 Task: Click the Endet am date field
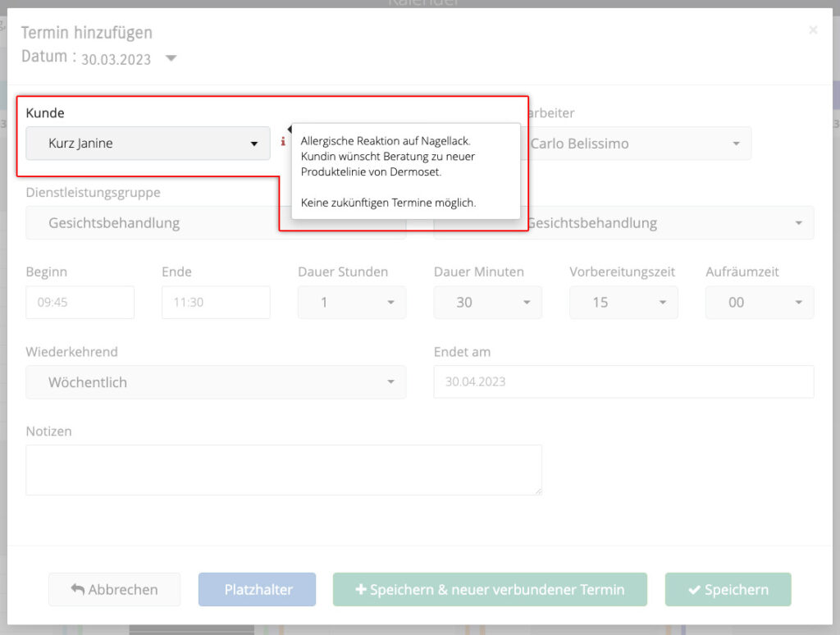[623, 382]
